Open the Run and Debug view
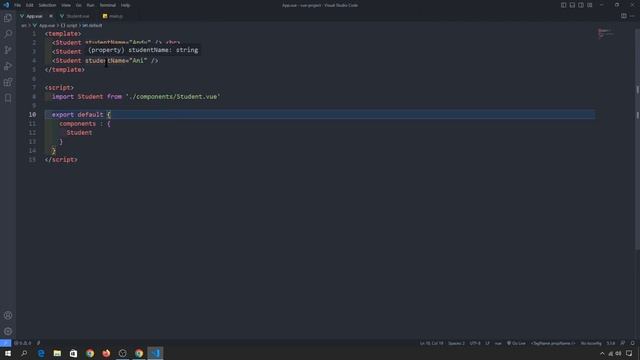The image size is (640, 360). pyautogui.click(x=8, y=66)
